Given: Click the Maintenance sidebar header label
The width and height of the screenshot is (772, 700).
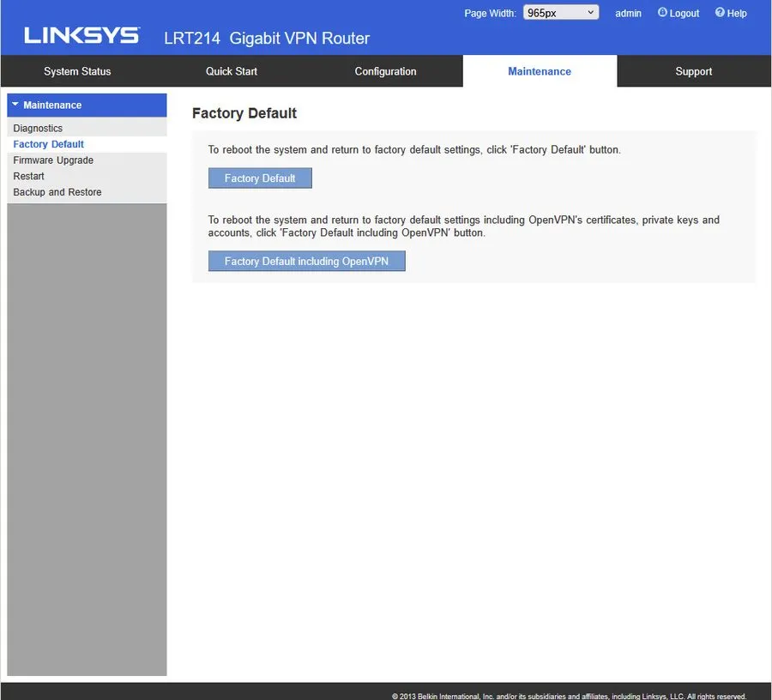Looking at the screenshot, I should [x=52, y=105].
